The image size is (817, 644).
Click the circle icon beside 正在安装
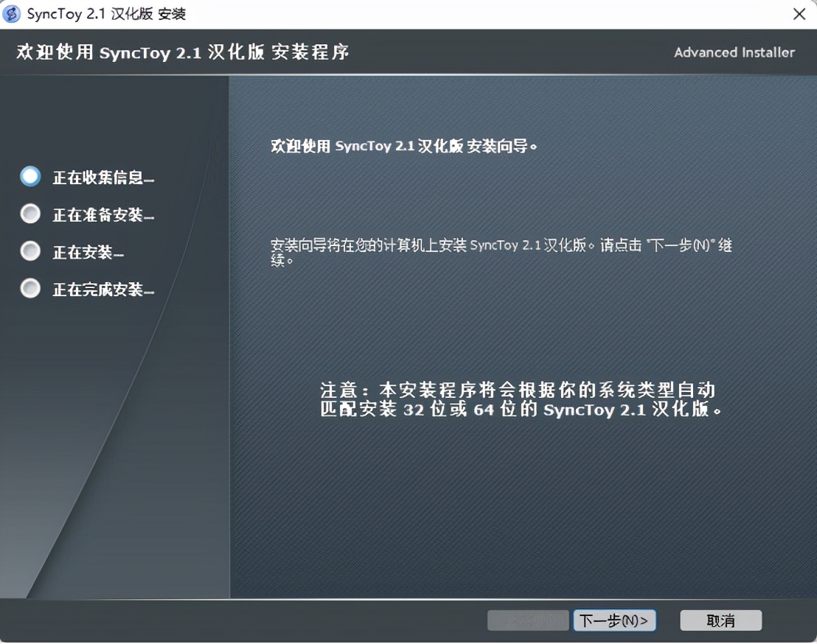pos(29,251)
